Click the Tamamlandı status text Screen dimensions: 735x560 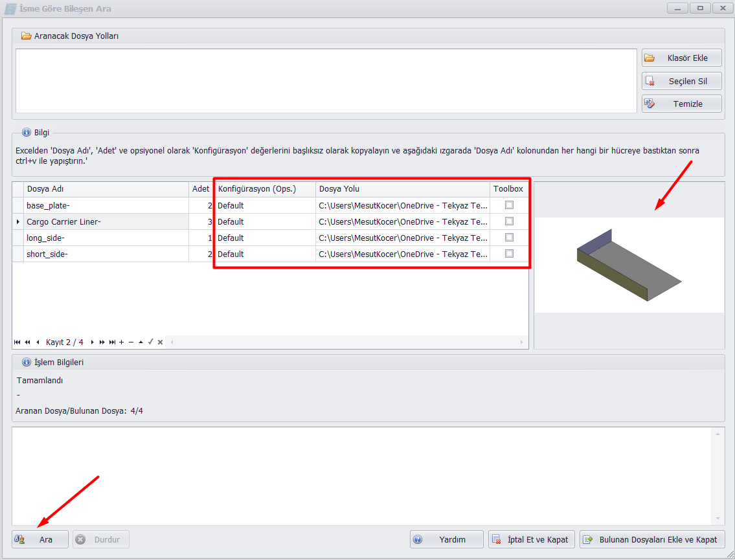tap(40, 380)
